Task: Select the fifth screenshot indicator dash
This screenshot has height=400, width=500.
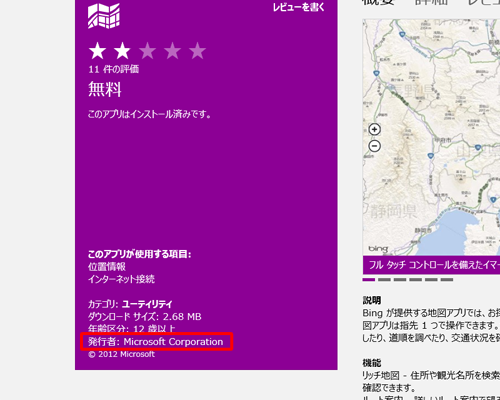Action: pos(431,279)
